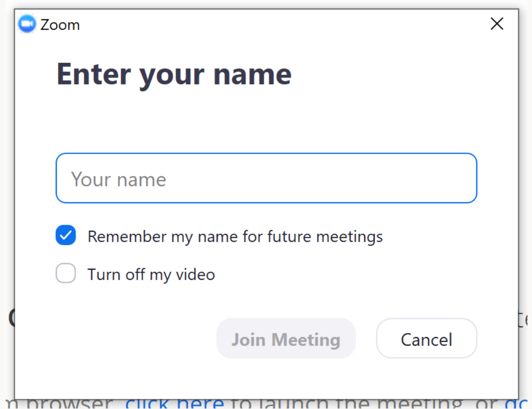Click the gray 'Your name' placeholder text
The image size is (532, 409).
(118, 179)
